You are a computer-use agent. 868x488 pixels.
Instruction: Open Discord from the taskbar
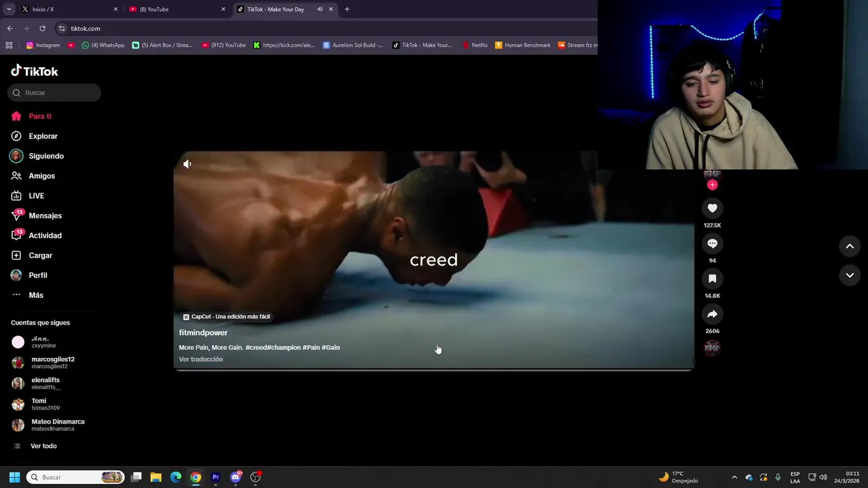[x=235, y=477]
